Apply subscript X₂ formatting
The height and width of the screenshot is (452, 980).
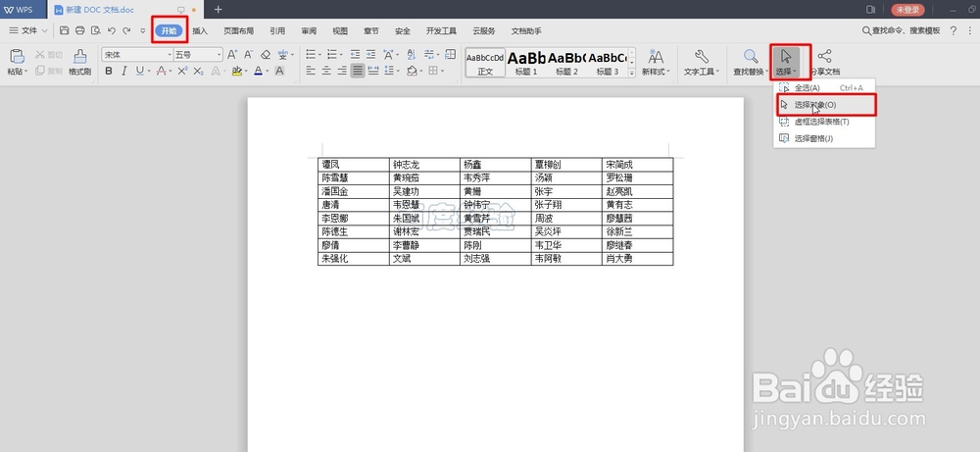(x=198, y=72)
